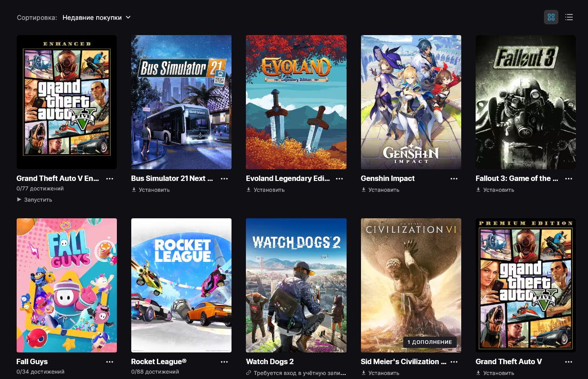Open options menu for Rocket League
Image resolution: width=588 pixels, height=379 pixels.
click(224, 362)
